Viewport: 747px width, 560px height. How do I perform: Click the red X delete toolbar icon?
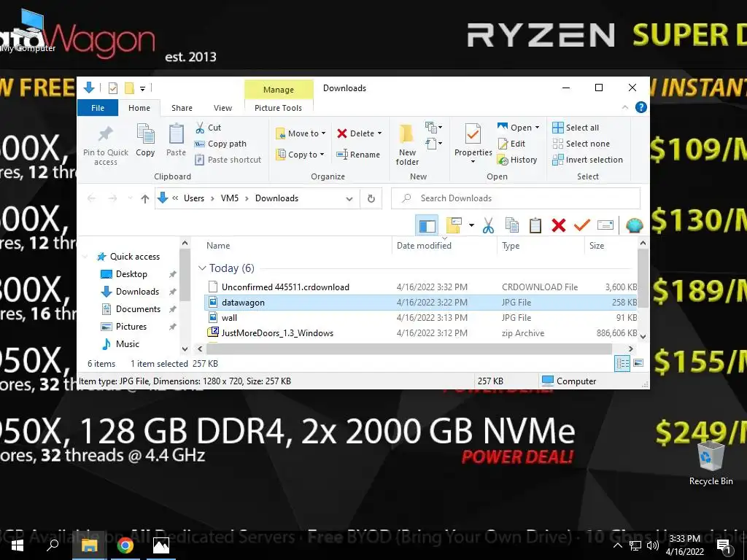click(558, 225)
